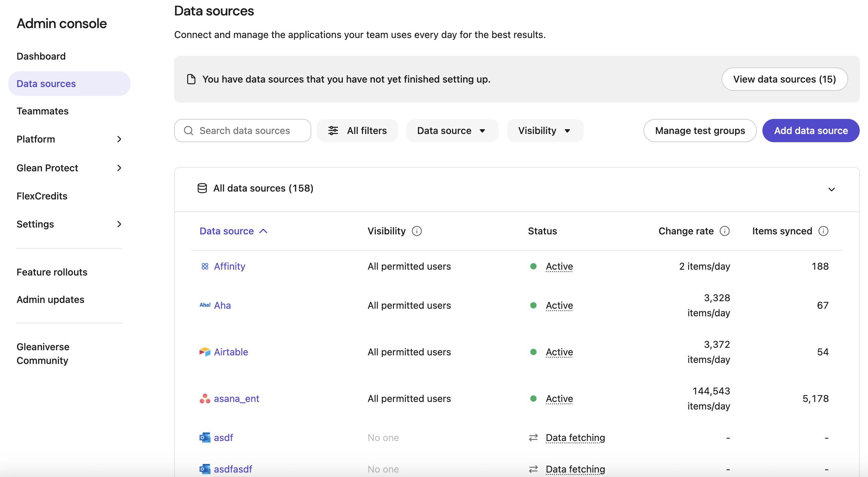Open the asdf data source link
This screenshot has height=477, width=868.
click(x=224, y=438)
